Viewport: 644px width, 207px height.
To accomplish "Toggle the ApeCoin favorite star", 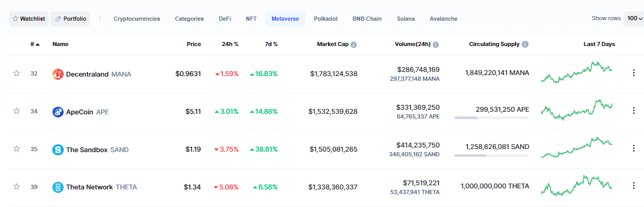I will (17, 111).
